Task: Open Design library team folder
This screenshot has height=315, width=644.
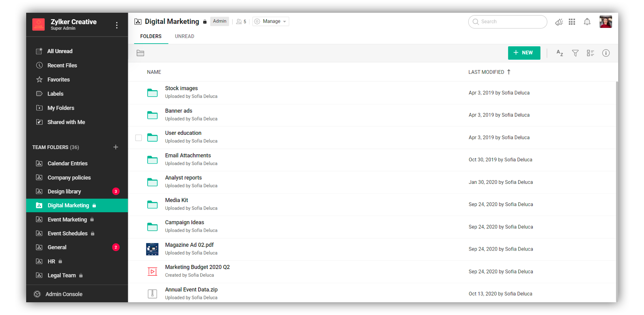Action: pos(64,192)
